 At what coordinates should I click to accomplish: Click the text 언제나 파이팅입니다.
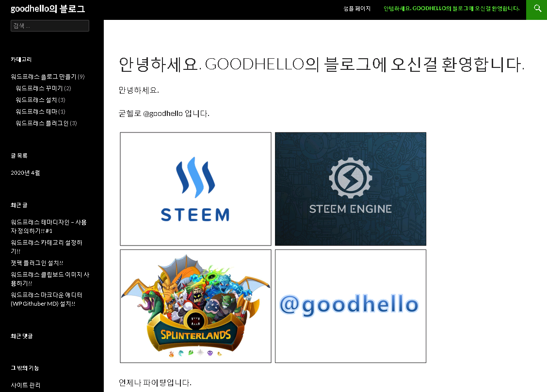(155, 383)
